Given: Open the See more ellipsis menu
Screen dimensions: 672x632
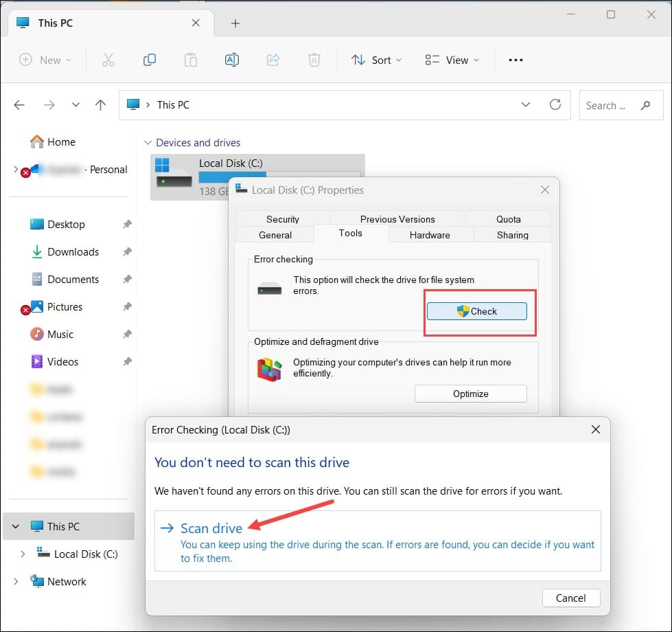Looking at the screenshot, I should (x=515, y=60).
